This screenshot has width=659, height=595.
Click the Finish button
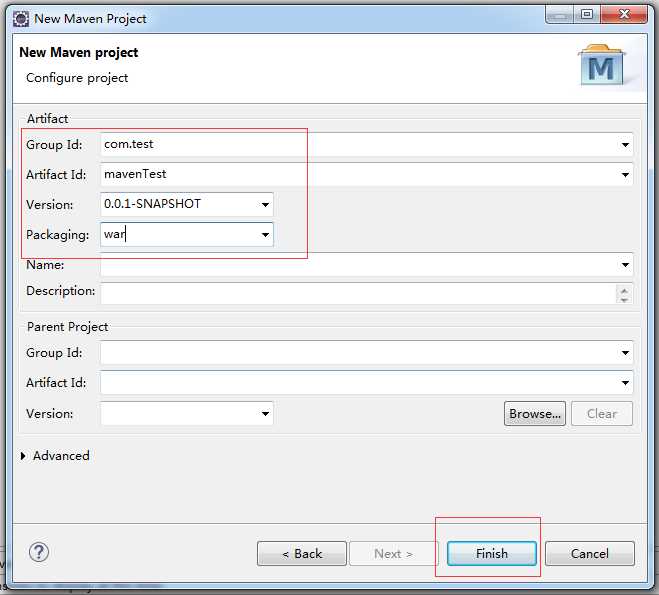pos(492,553)
